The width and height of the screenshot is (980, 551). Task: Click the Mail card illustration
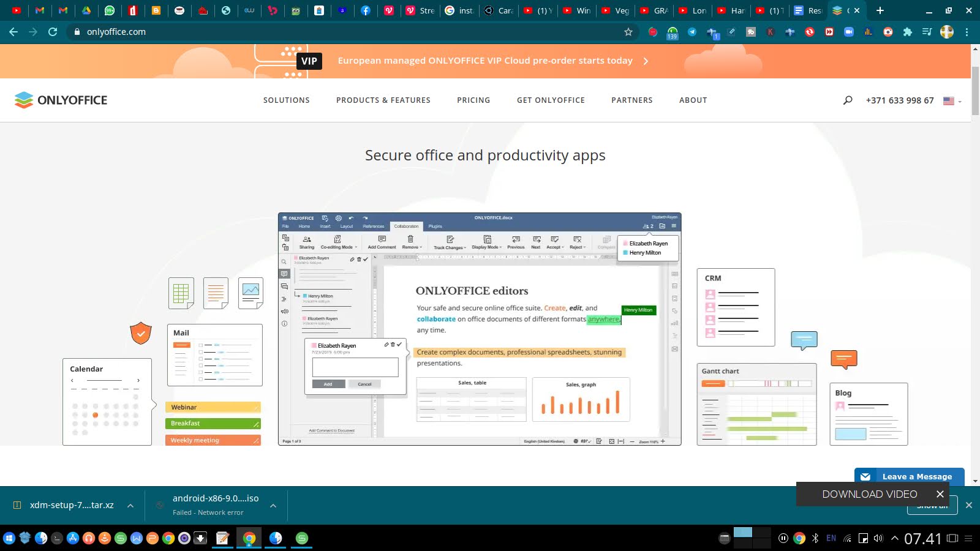click(215, 355)
